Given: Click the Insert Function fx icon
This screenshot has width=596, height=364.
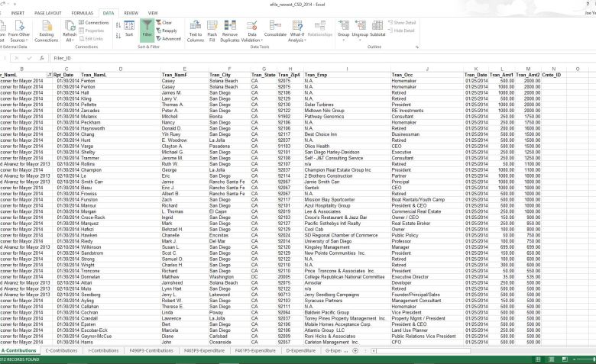Looking at the screenshot, I should [x=42, y=58].
